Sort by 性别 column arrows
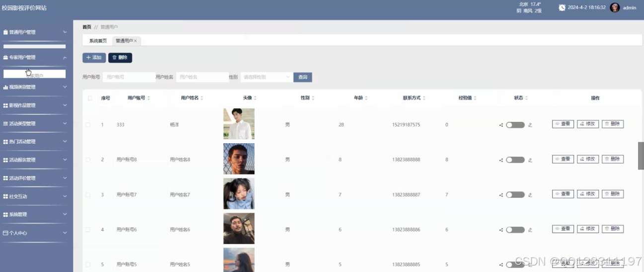 pos(313,98)
